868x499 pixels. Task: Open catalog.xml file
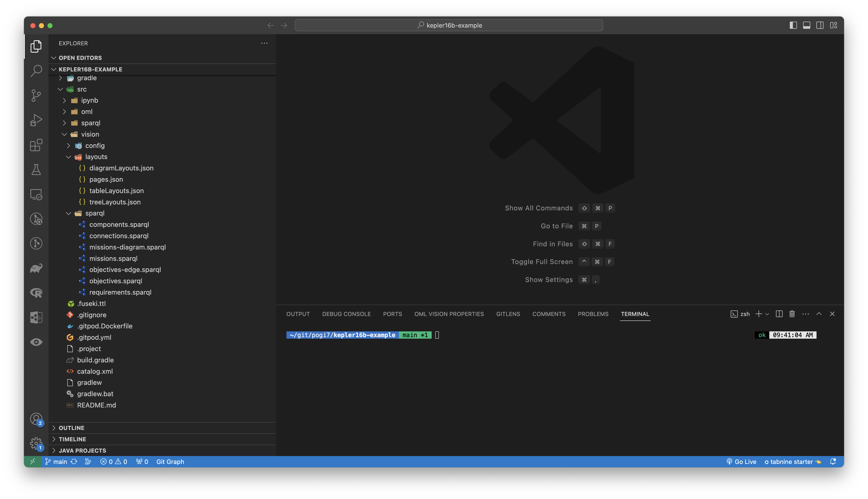(94, 371)
